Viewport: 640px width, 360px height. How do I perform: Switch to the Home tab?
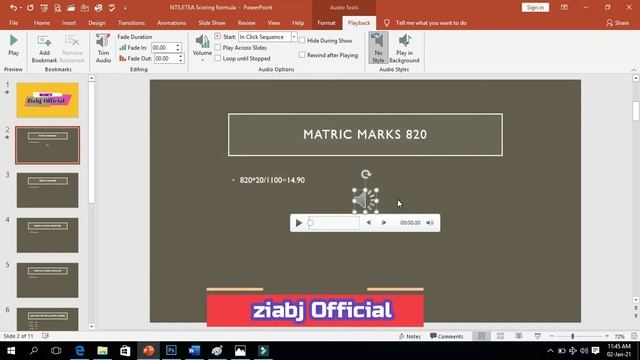(42, 23)
